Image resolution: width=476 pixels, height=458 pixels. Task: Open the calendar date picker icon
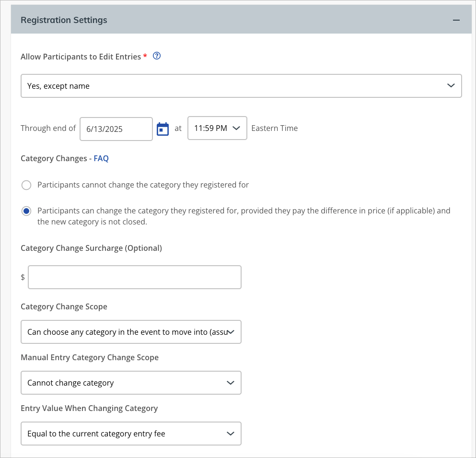(163, 129)
